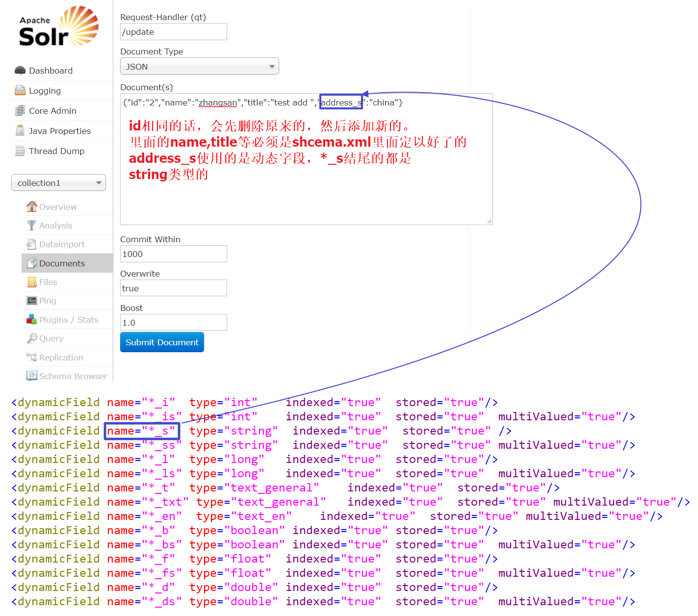The height and width of the screenshot is (616, 698).
Task: Click the Query magnifier icon
Action: point(31,338)
